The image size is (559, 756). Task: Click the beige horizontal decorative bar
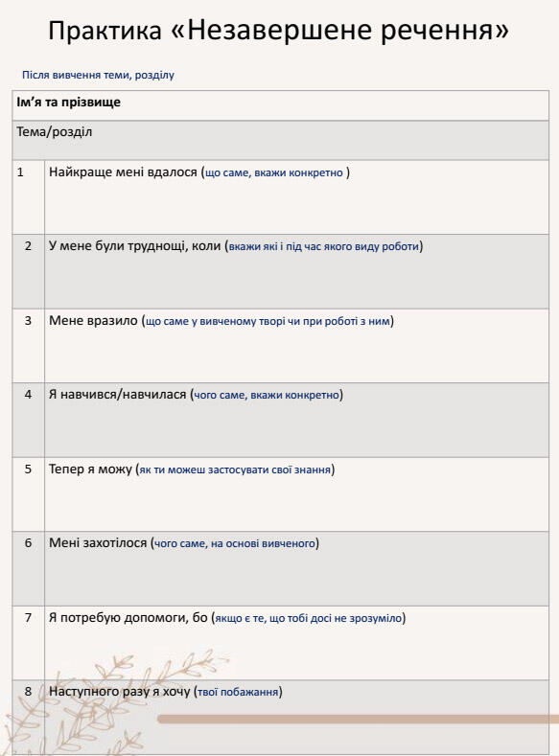pos(358,720)
